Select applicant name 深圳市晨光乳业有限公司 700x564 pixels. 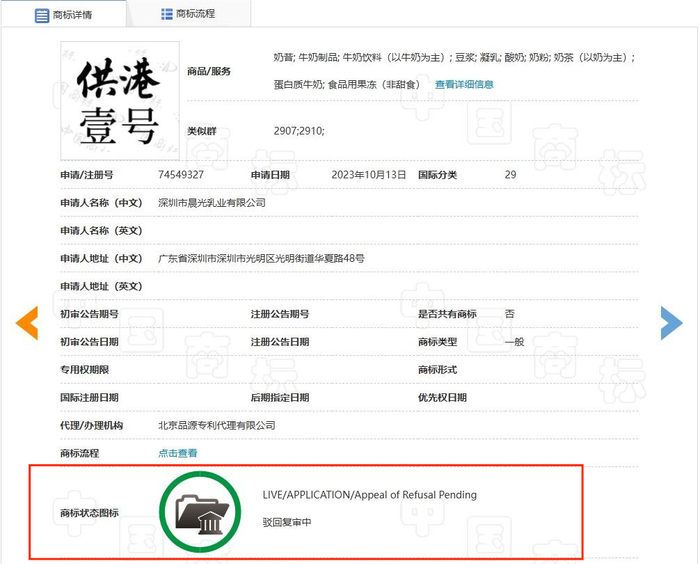tap(212, 203)
